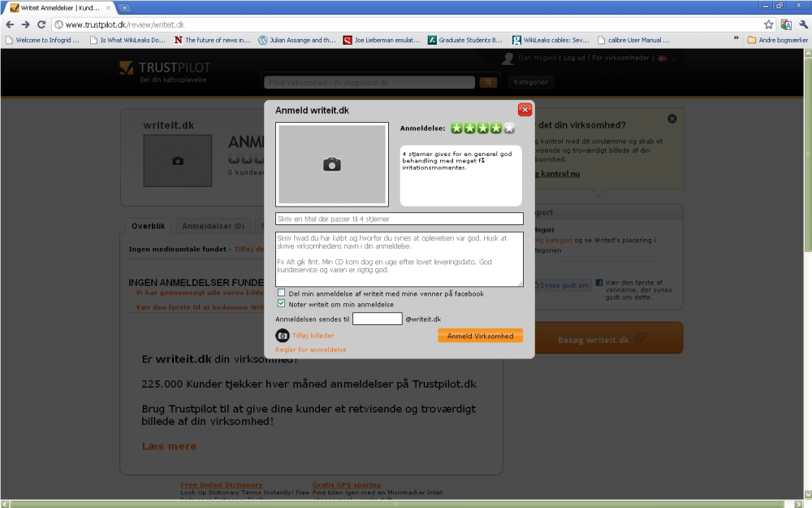Go back with the browser back arrow
Screen dimensions: 812x508
click(10, 24)
